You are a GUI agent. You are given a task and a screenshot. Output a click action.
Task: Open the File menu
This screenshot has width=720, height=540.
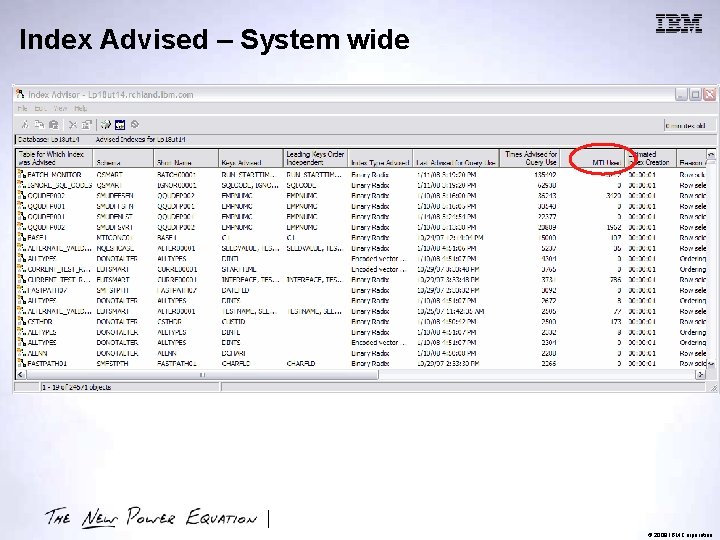[22, 108]
